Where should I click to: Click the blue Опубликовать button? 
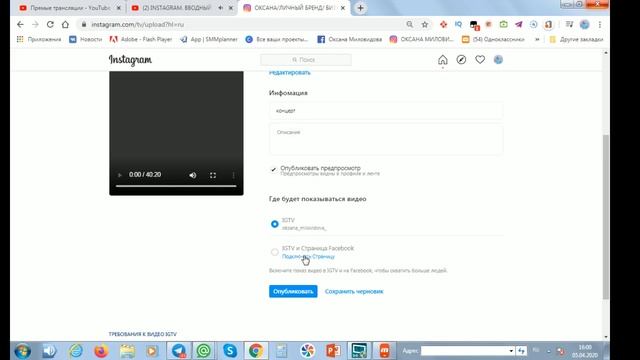coord(293,291)
